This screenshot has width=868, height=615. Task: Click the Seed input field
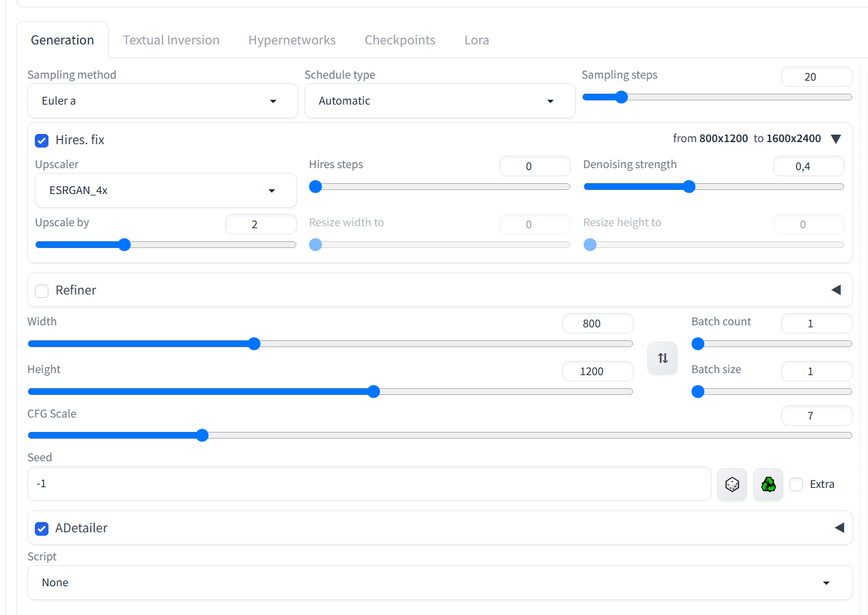click(x=369, y=484)
